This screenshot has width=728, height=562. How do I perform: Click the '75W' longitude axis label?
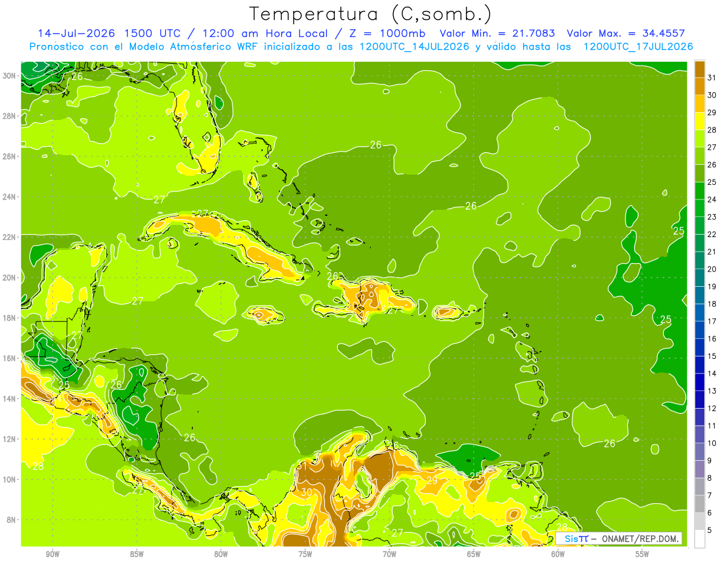[x=305, y=554]
